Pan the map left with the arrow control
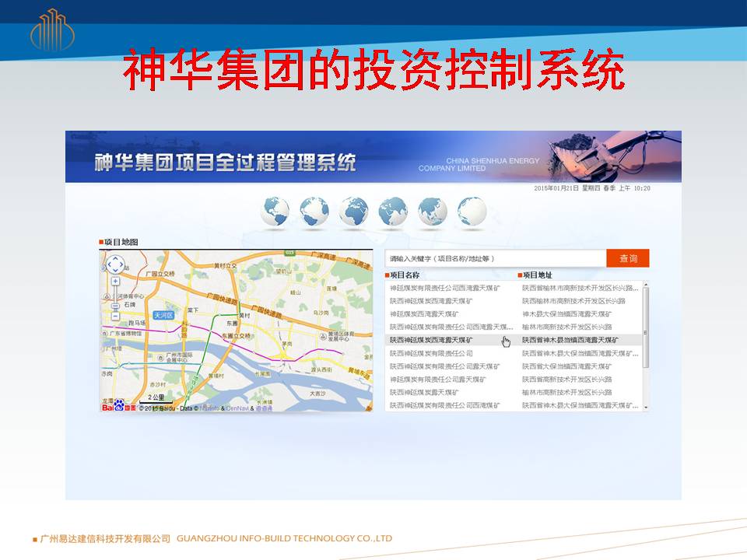Screen dimensions: 747x560 pos(109,264)
